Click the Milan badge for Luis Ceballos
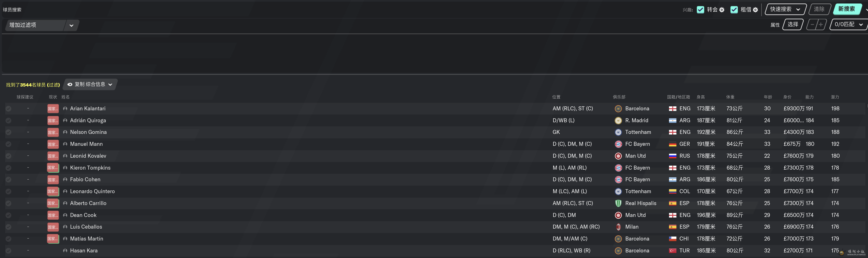The image size is (868, 258). [618, 227]
